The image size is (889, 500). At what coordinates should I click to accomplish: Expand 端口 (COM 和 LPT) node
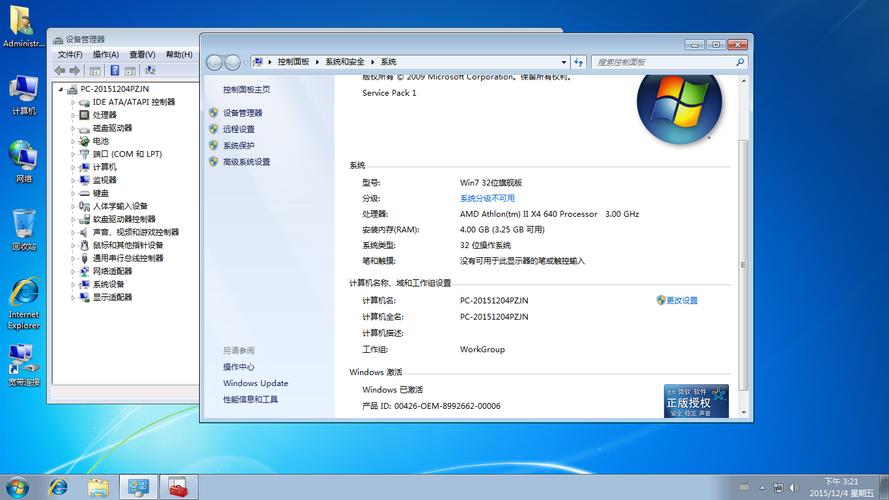click(73, 154)
